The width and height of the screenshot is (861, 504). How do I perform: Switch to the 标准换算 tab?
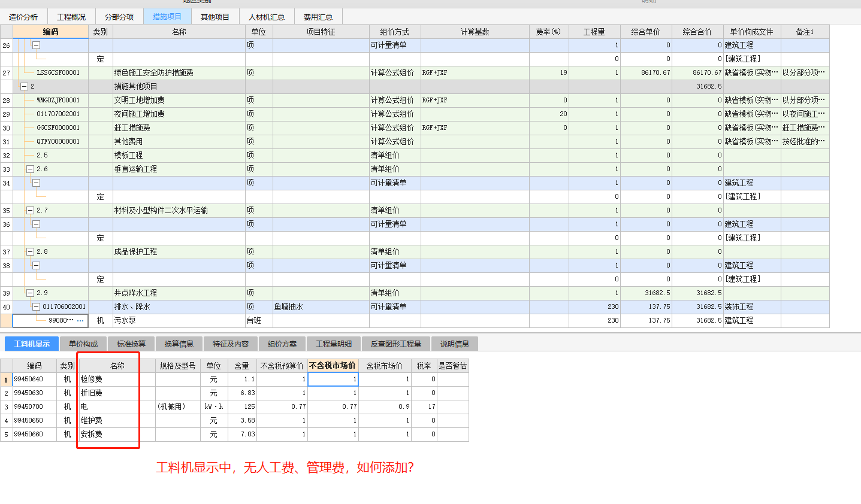[131, 344]
